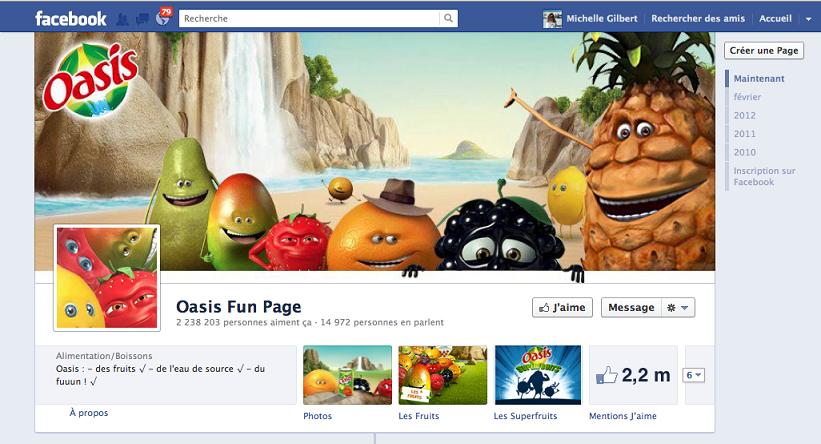Jump to 2012 in the timeline
This screenshot has height=444, width=821.
pyautogui.click(x=745, y=115)
